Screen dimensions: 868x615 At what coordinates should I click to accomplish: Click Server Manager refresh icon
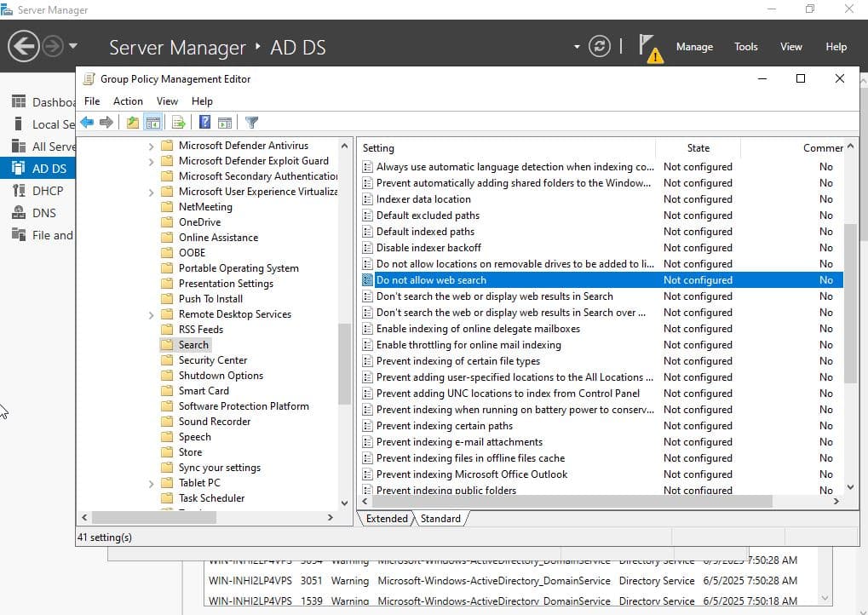pos(600,46)
